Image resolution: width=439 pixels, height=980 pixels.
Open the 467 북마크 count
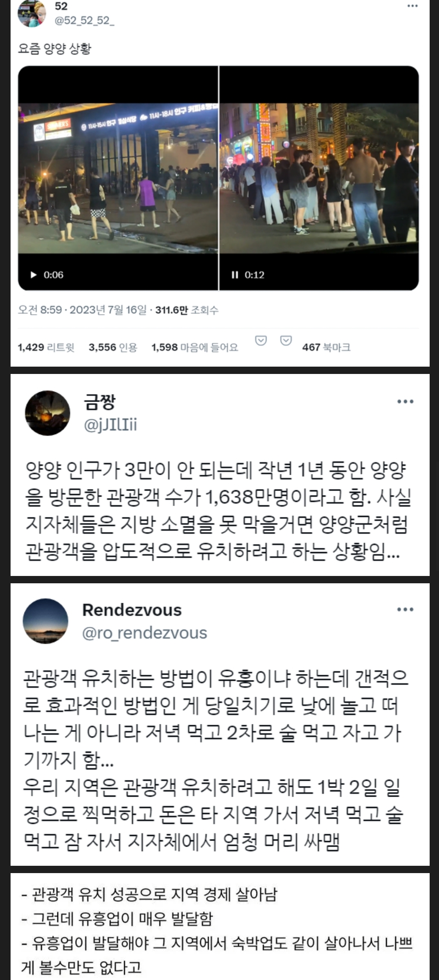[x=326, y=347]
